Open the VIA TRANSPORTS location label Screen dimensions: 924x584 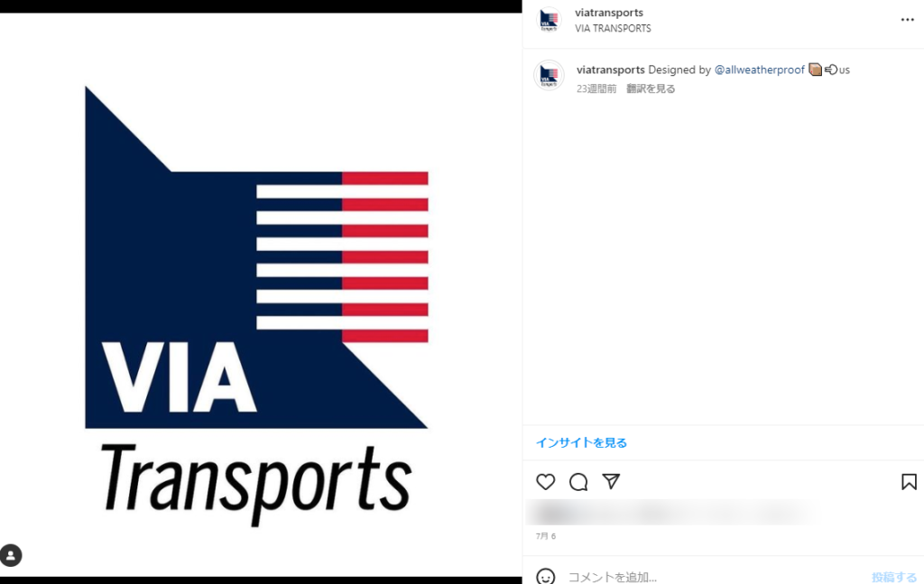click(613, 28)
